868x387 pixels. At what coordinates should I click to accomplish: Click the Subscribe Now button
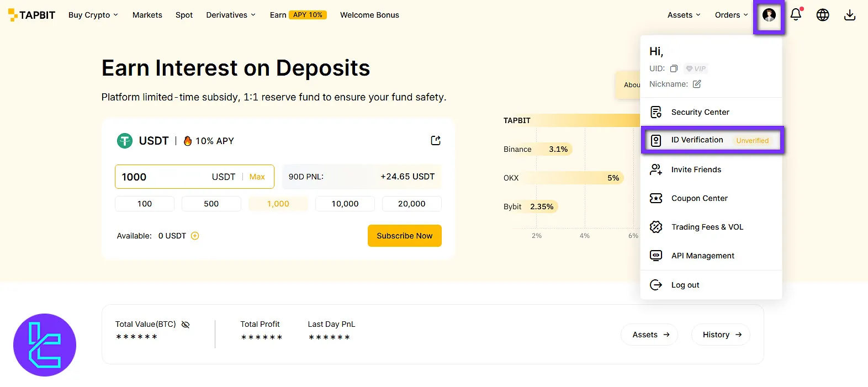(404, 236)
